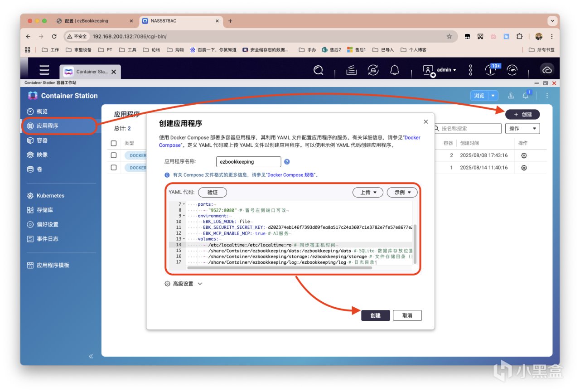Screen dimensions: 580x392
Task: Click the Container Station stacked-layers icon near bell
Action: point(511,96)
